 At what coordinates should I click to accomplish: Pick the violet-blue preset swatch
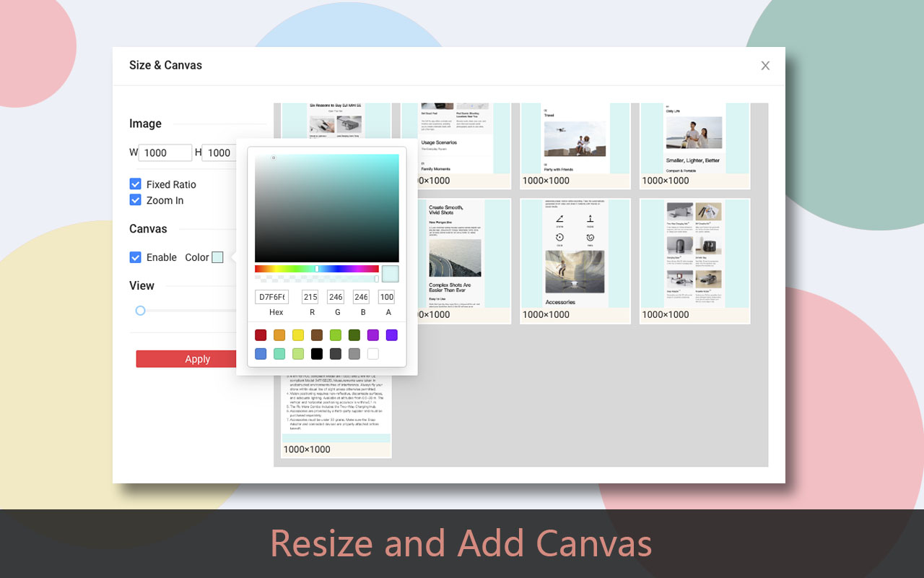(392, 335)
